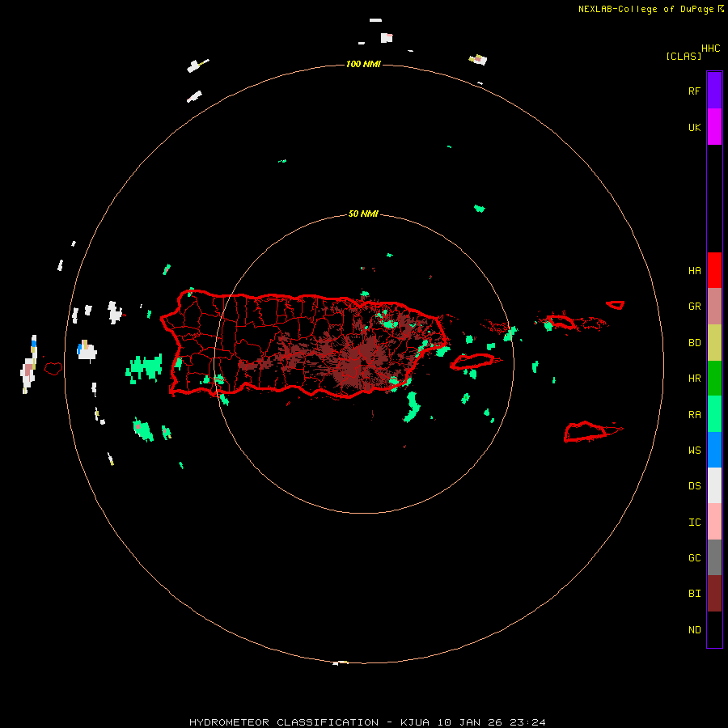The width and height of the screenshot is (728, 728).
Task: Click the 'RA' legend label
Action: 694,415
